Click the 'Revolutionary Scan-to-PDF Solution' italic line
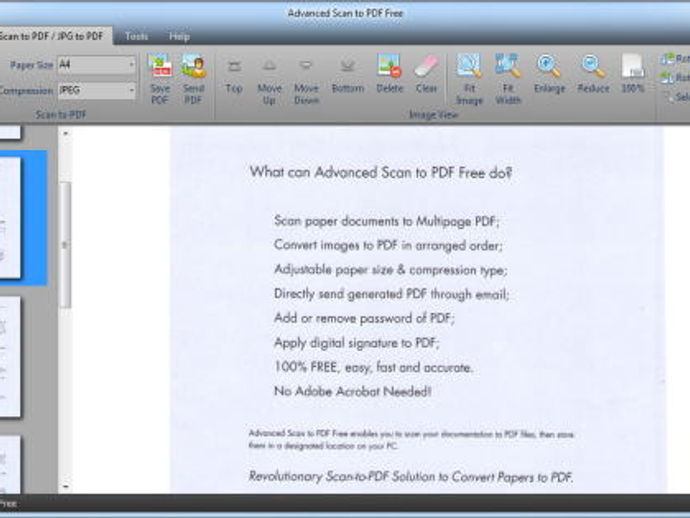This screenshot has height=518, width=690. coord(411,477)
